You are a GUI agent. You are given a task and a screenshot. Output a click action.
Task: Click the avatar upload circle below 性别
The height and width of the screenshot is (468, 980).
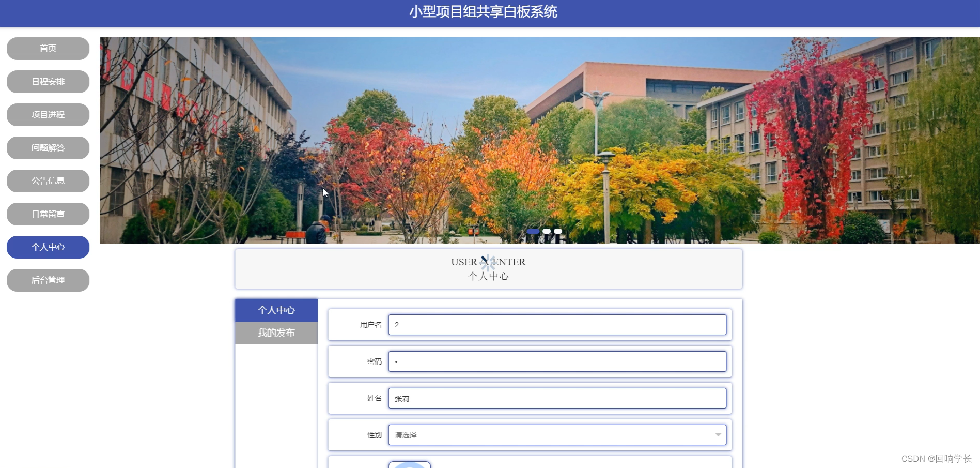click(410, 464)
